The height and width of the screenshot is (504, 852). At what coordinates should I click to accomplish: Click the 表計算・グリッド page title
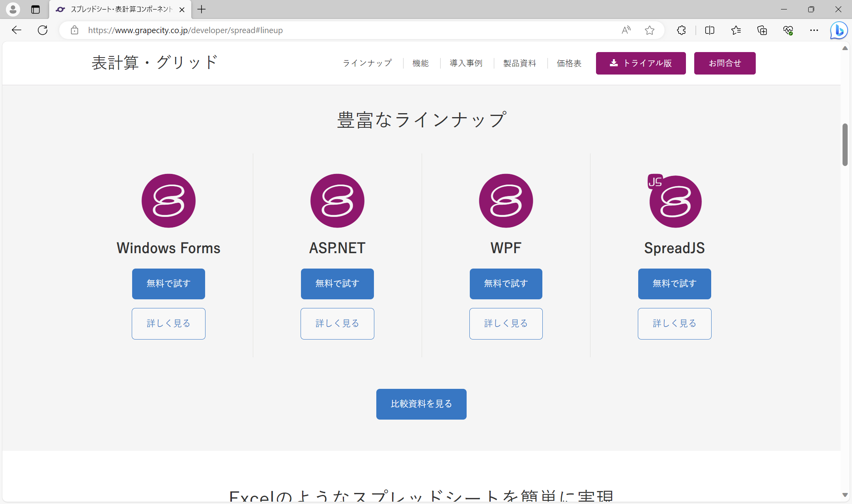click(x=155, y=63)
